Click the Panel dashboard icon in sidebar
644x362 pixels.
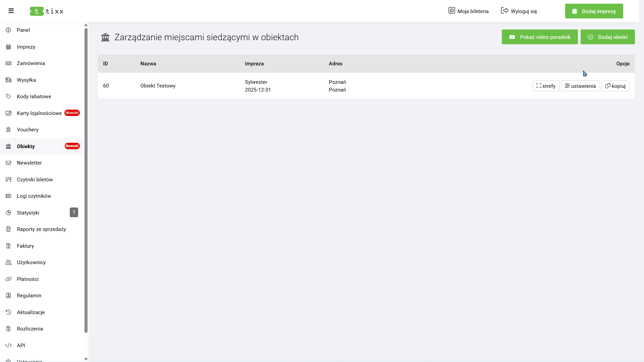8,30
